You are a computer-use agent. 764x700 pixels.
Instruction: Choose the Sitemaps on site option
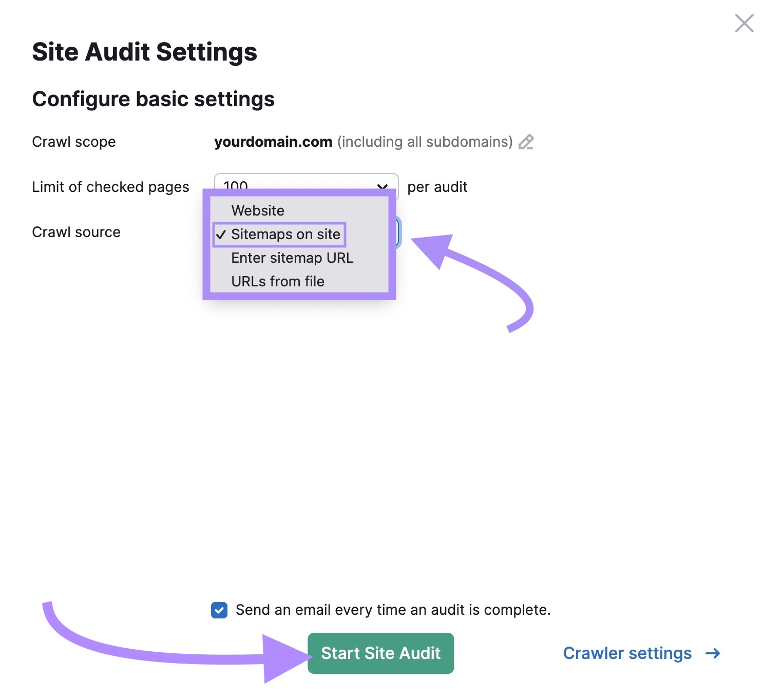pyautogui.click(x=285, y=235)
